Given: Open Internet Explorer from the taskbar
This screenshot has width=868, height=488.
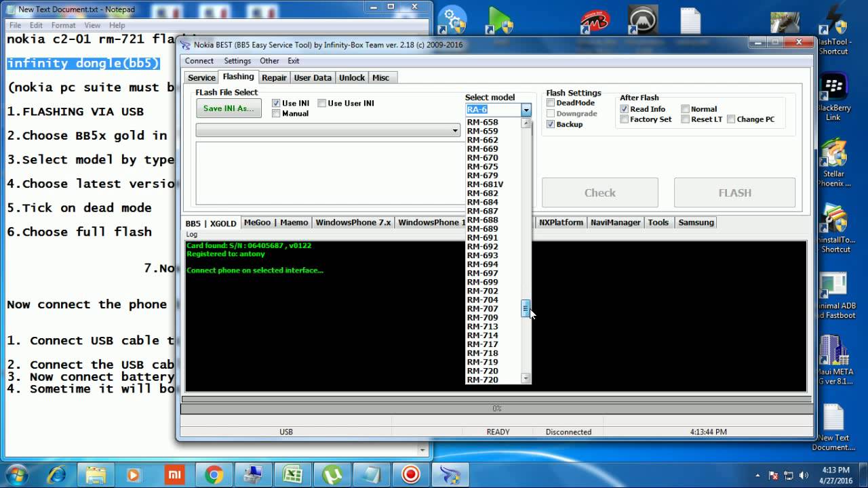Looking at the screenshot, I should click(x=57, y=474).
